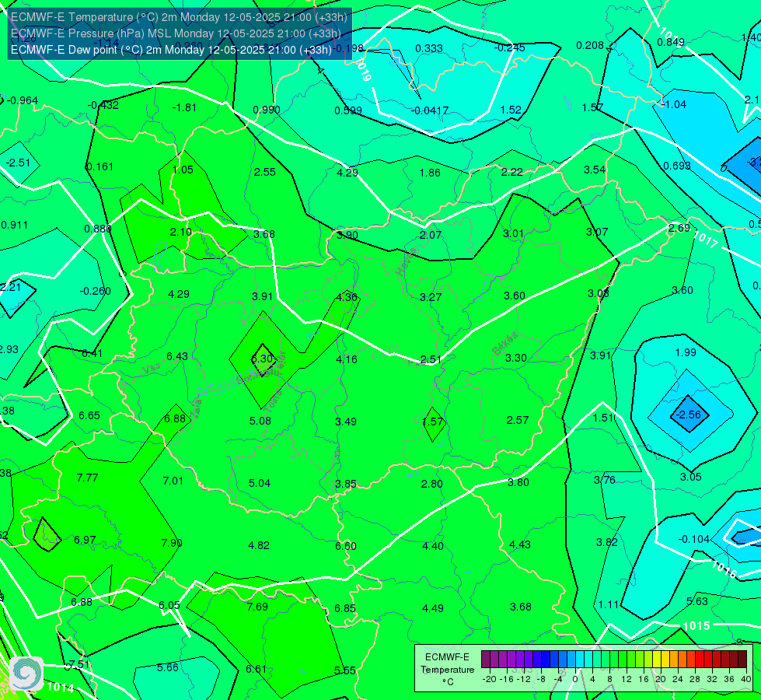
Task: Click the 7.90 dew point value
Action: (172, 543)
